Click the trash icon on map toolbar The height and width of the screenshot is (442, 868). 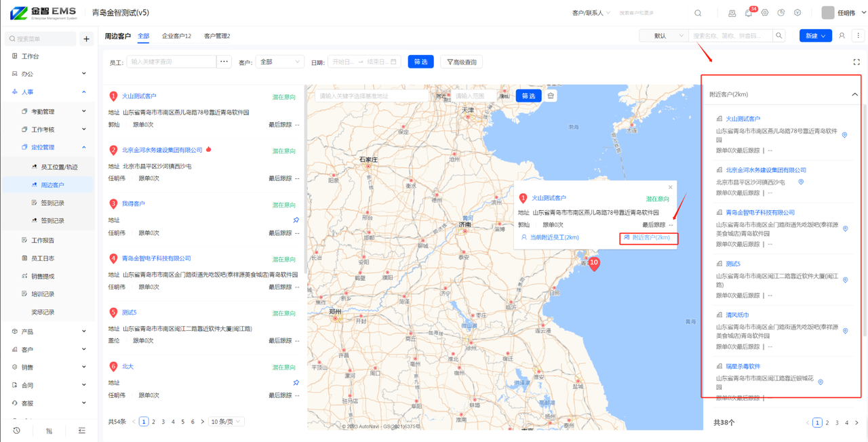(x=551, y=96)
